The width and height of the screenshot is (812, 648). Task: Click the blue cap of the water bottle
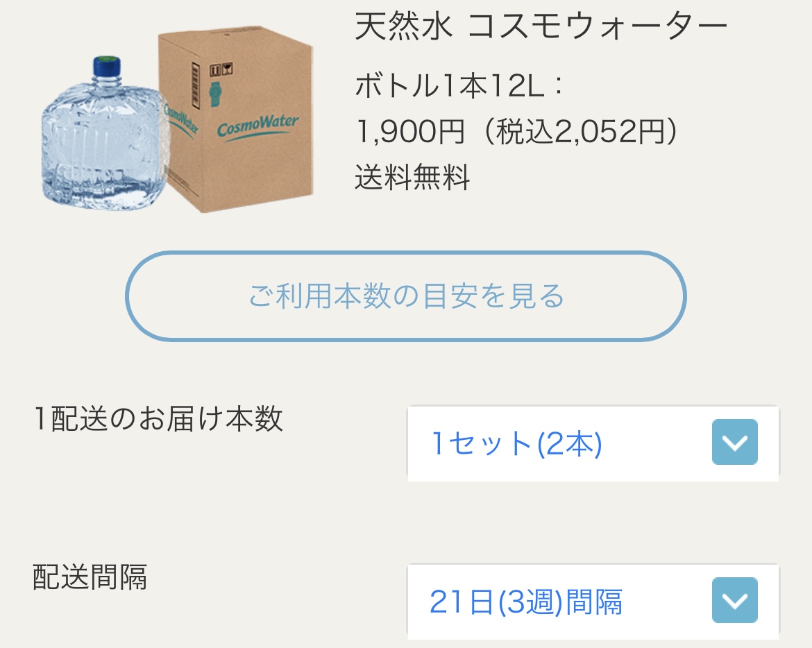tap(107, 67)
